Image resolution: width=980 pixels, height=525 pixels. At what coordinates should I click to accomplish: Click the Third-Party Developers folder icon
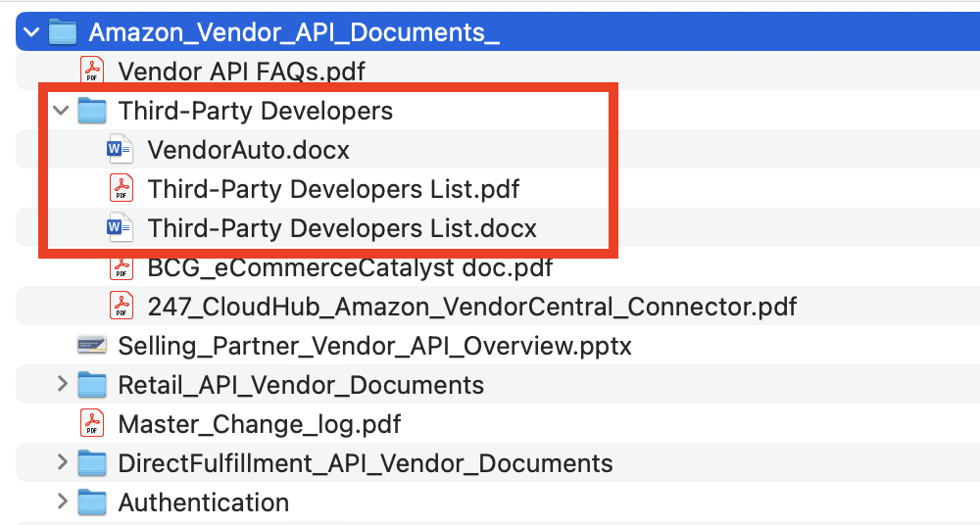point(92,110)
